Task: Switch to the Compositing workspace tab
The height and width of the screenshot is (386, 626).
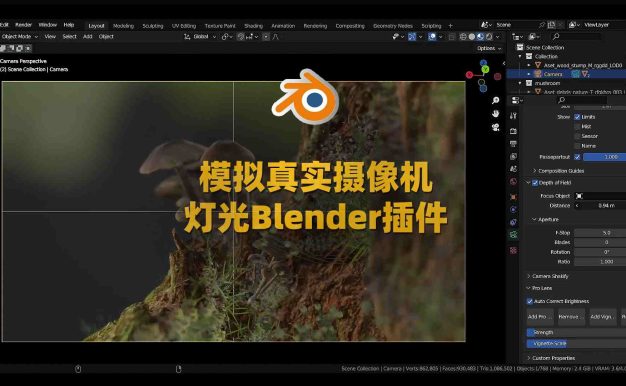Action: (350, 26)
